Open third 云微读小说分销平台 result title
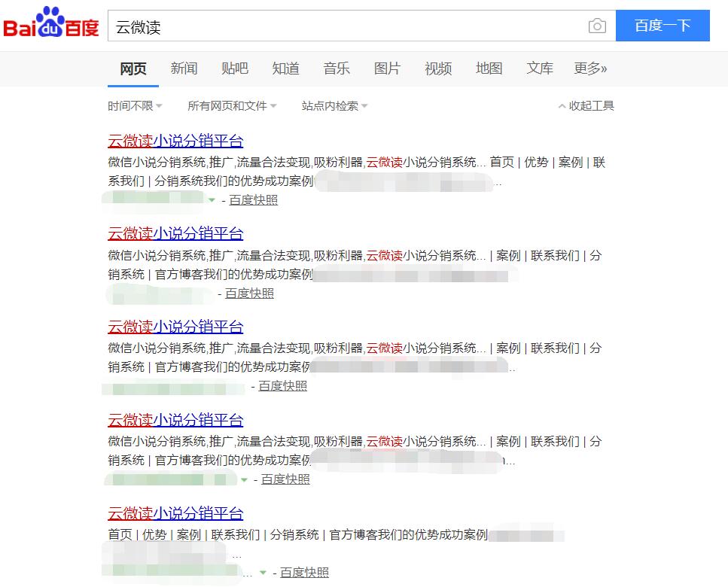The height and width of the screenshot is (587, 728). click(175, 327)
